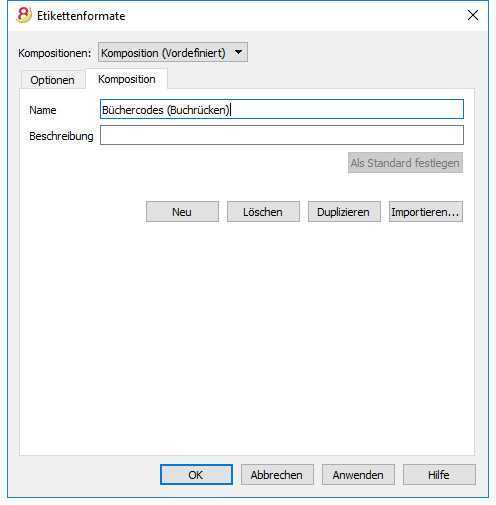496x505 pixels.
Task: Click the dropdown arrow beside Komposition (Vordefiniert)
Action: coord(238,52)
